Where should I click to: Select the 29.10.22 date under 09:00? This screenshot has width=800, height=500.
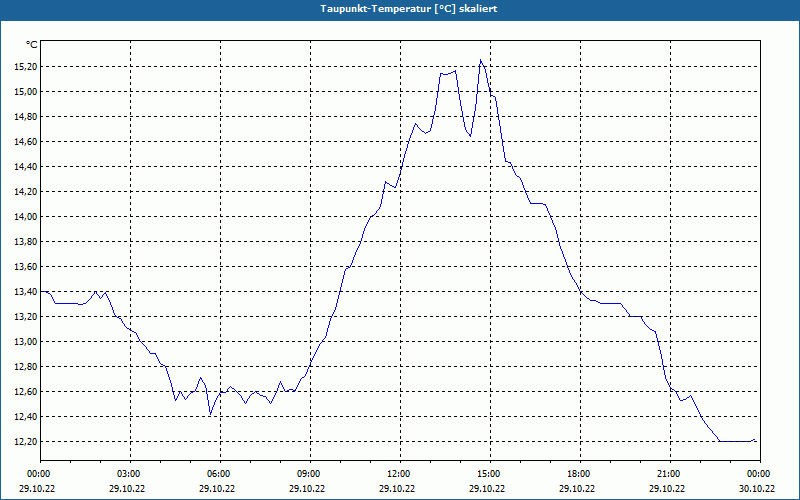click(x=307, y=489)
